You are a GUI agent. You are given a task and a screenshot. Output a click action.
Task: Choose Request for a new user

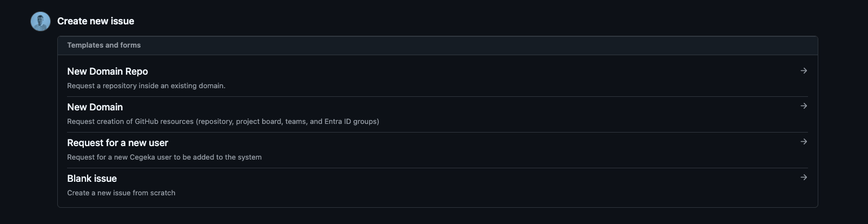118,143
